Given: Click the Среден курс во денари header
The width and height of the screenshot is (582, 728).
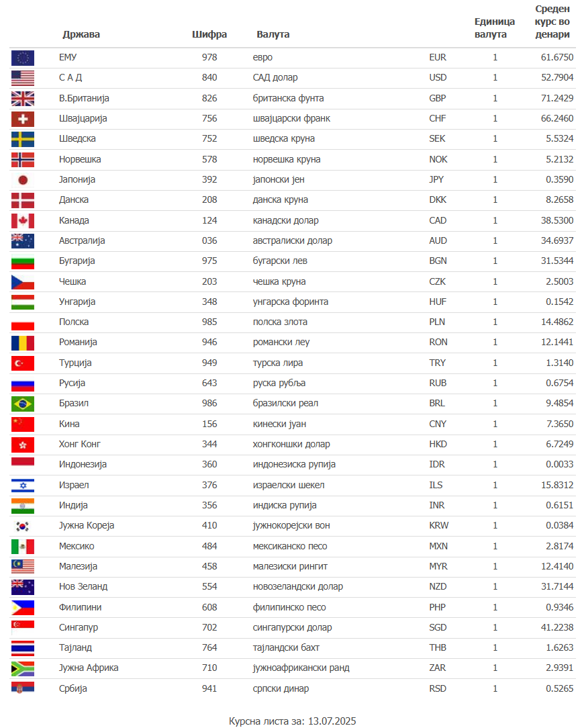Looking at the screenshot, I should [552, 21].
